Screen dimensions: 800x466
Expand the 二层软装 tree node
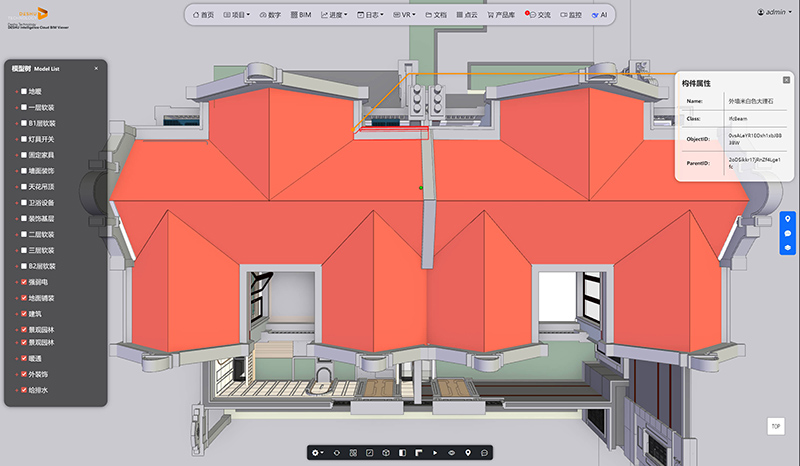tap(16, 234)
